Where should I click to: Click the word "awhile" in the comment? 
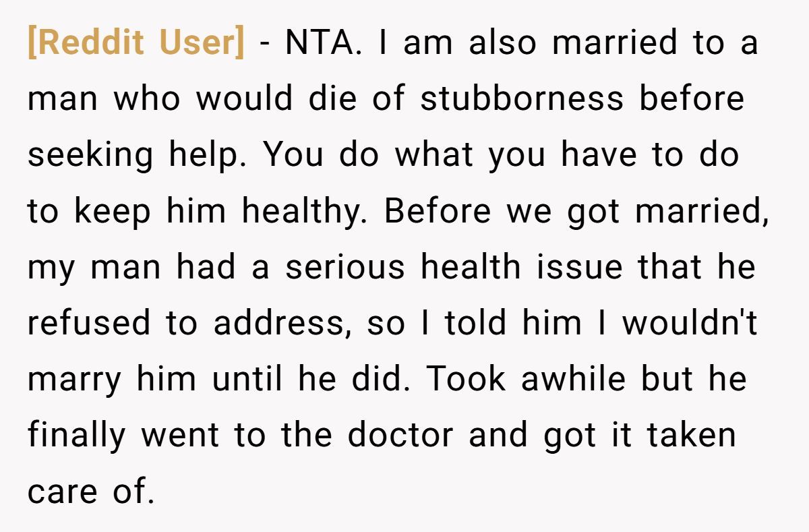(574, 380)
